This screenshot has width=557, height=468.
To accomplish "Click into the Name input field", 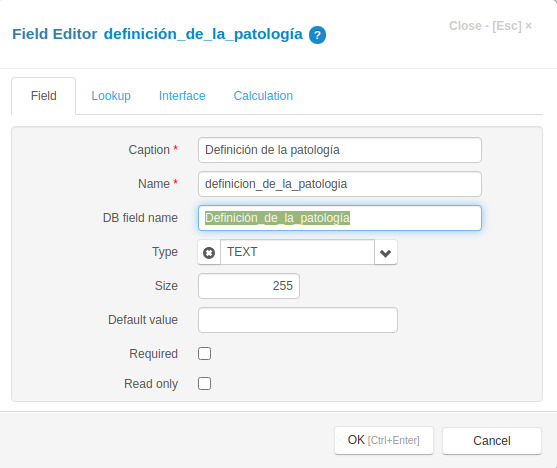I will (340, 184).
